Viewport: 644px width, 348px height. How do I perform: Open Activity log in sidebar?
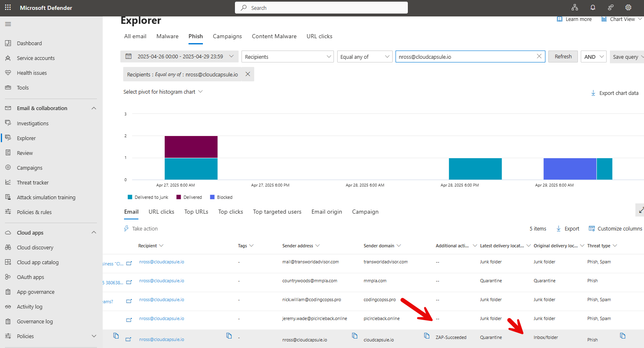30,307
